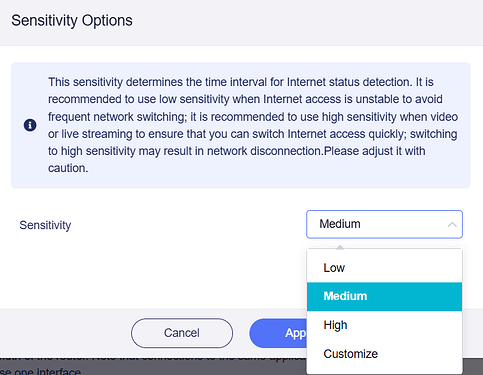
Task: Click the Sensitivity Options dialog title
Action: pos(72,20)
